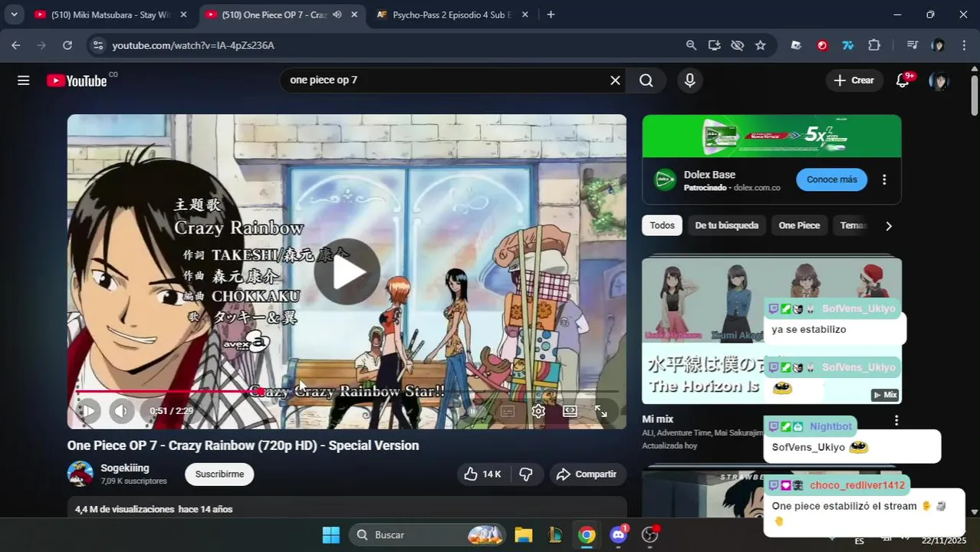Open the notifications bell
Image resolution: width=980 pixels, height=552 pixels.
coord(903,80)
